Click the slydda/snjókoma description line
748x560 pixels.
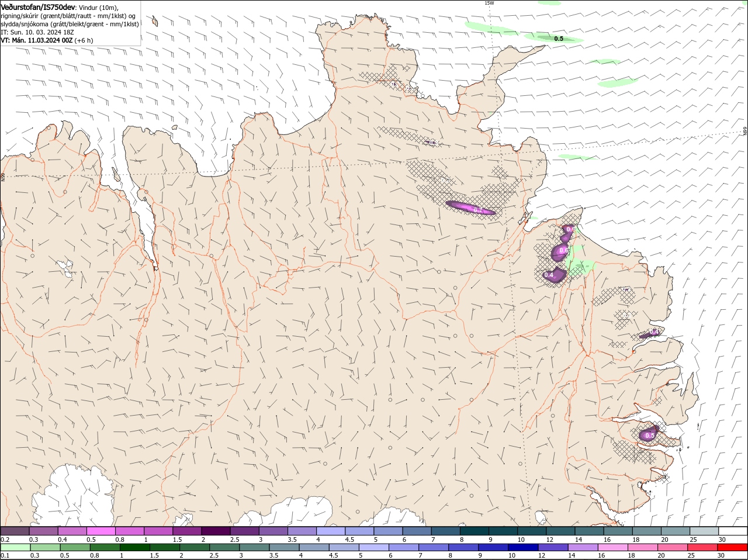pos(70,23)
